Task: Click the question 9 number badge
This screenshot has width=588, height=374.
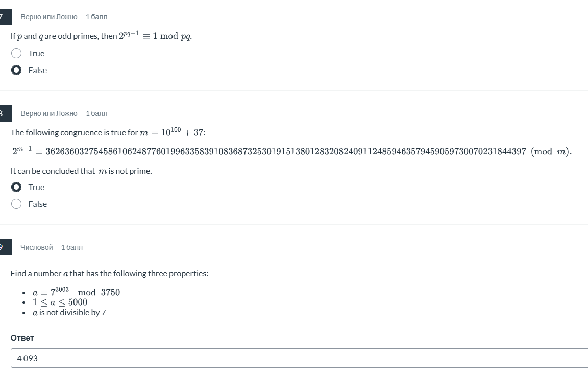Action: click(x=4, y=247)
